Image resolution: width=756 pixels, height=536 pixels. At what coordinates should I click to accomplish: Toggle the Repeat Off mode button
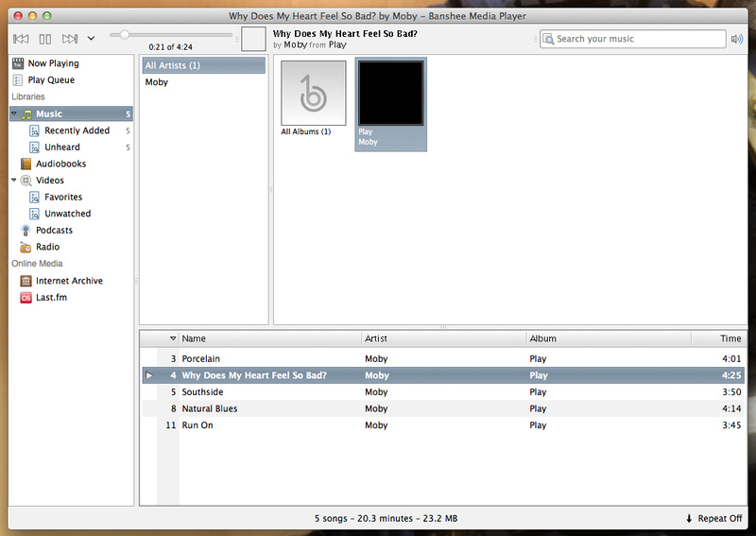click(714, 519)
